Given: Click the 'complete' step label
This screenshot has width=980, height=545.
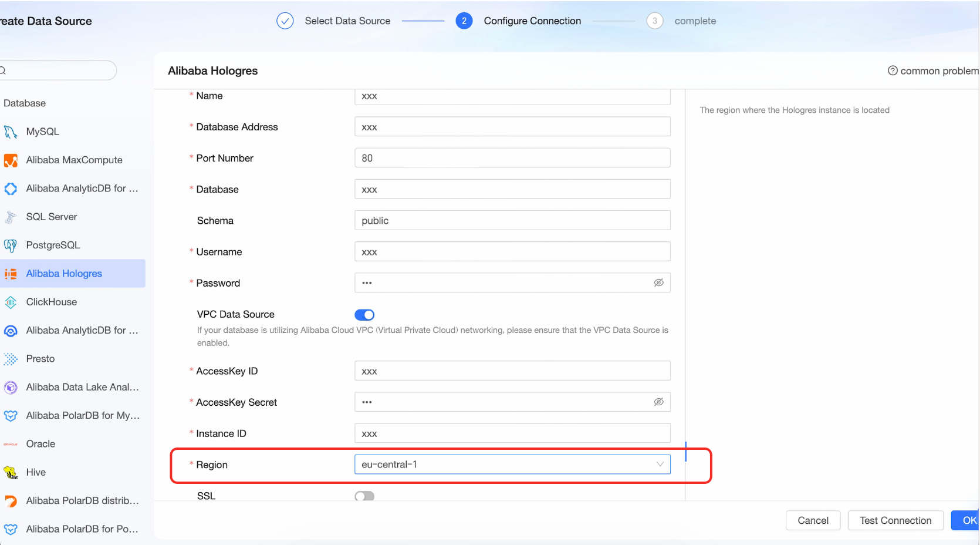Looking at the screenshot, I should pyautogui.click(x=695, y=21).
